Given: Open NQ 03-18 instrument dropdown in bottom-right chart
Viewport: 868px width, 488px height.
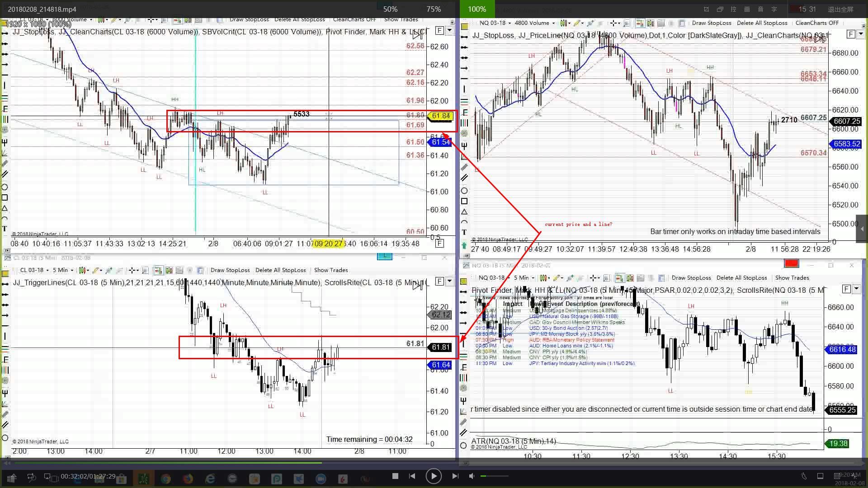Looking at the screenshot, I should [494, 278].
